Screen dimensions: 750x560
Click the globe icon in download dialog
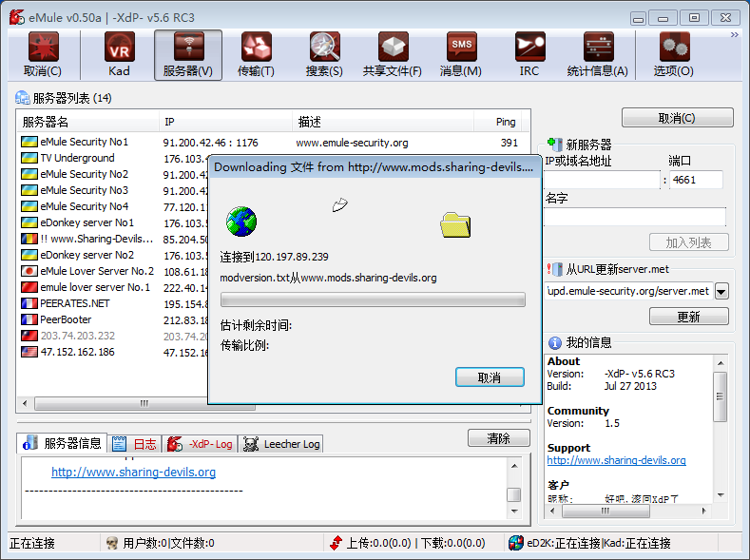click(x=241, y=222)
